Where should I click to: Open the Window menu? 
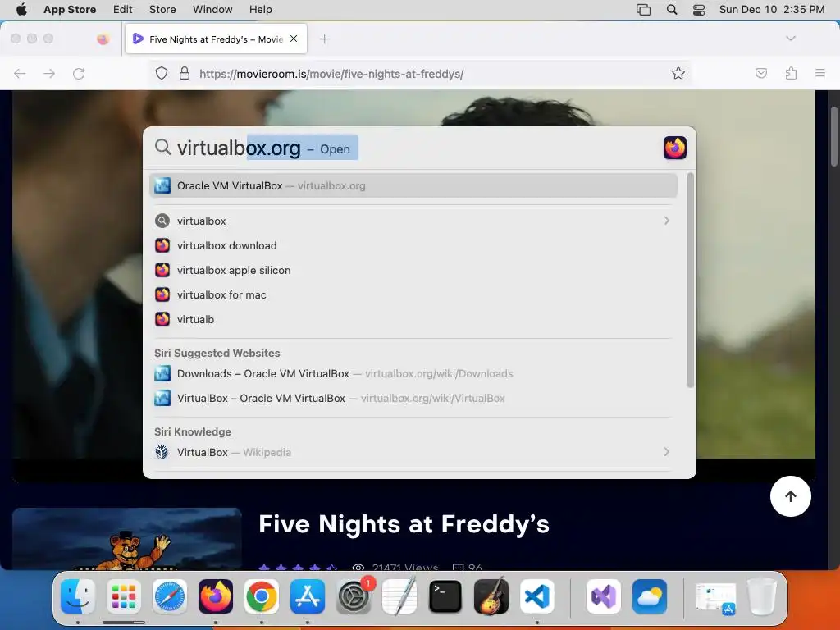(212, 9)
